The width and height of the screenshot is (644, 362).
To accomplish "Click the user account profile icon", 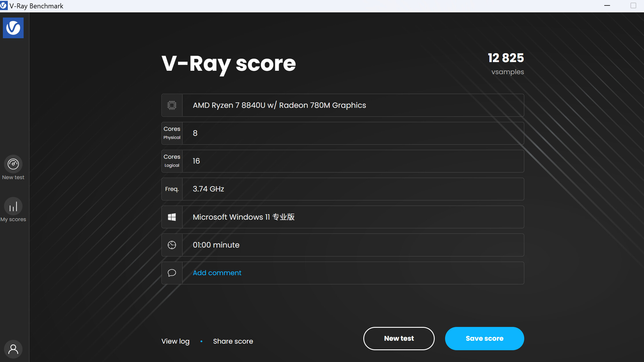I will (x=13, y=349).
